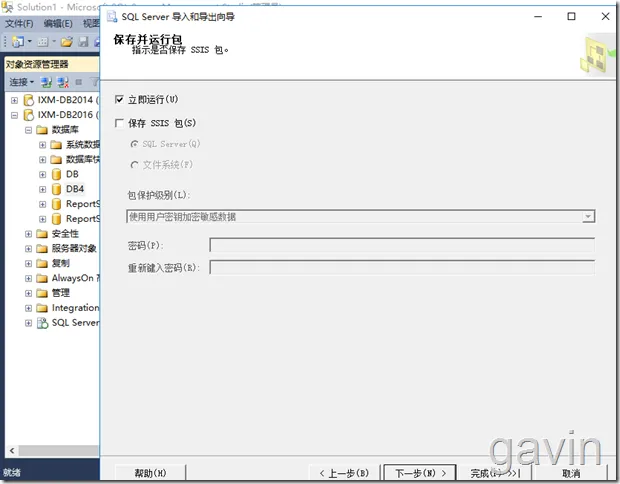Open the 连接 dropdown in Object Explorer
Viewport: 620px width, 484px height.
[21, 82]
